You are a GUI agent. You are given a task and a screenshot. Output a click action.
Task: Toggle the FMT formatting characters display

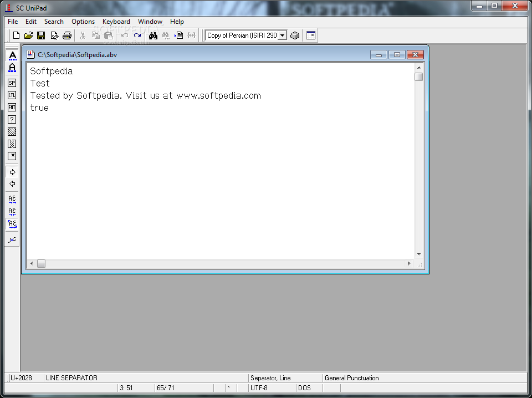pos(12,107)
